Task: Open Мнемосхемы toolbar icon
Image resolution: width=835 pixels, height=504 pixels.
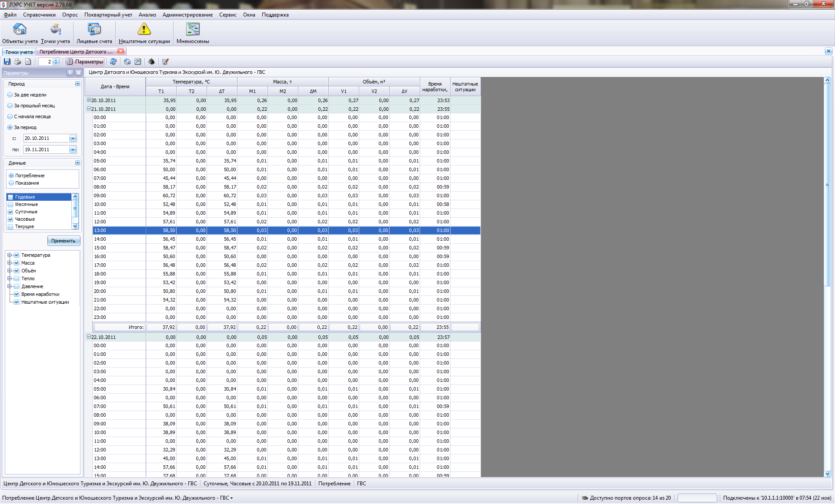Action: click(193, 33)
